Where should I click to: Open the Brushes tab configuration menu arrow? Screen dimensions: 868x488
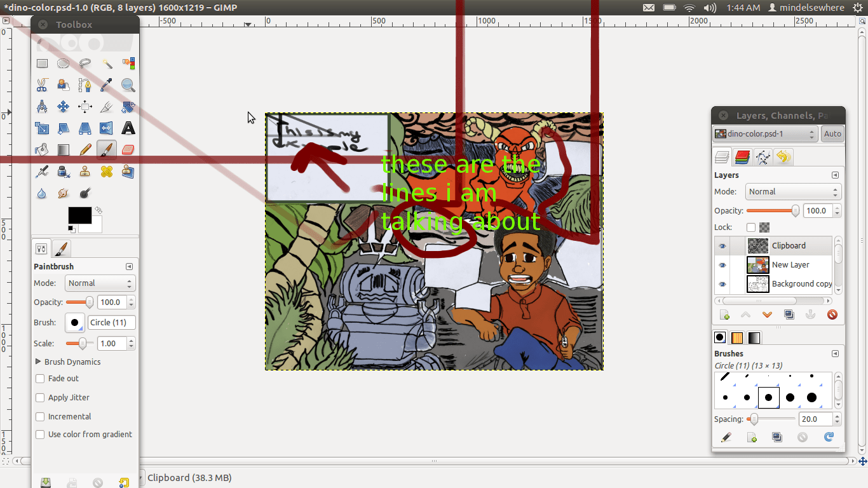pos(836,354)
